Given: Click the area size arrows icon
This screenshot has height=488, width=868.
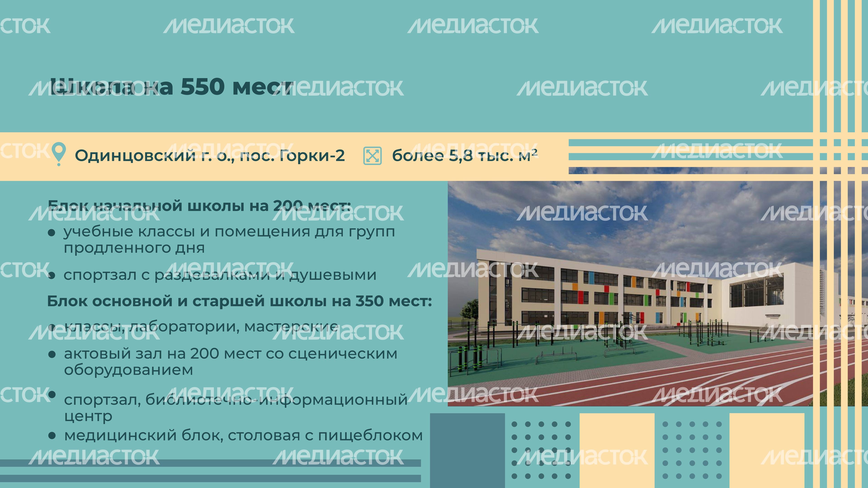Looking at the screenshot, I should pyautogui.click(x=372, y=156).
